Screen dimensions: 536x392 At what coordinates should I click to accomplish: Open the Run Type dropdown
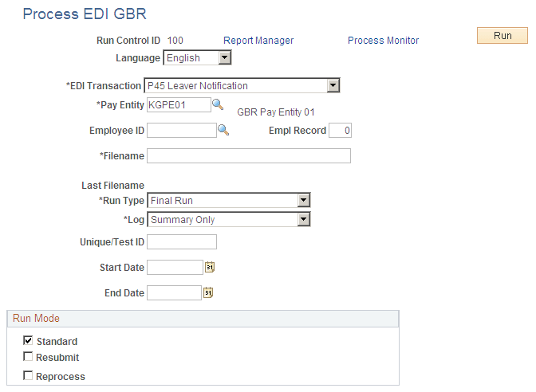(229, 201)
